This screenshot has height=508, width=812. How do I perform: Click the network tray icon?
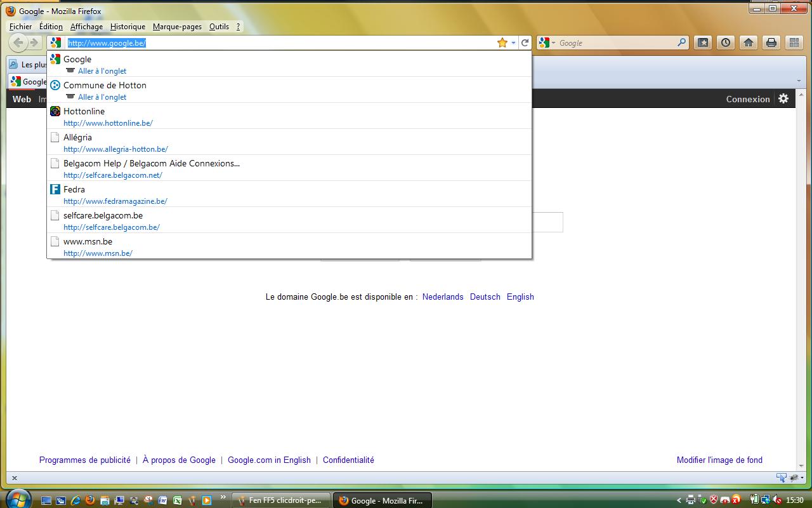coord(766,500)
